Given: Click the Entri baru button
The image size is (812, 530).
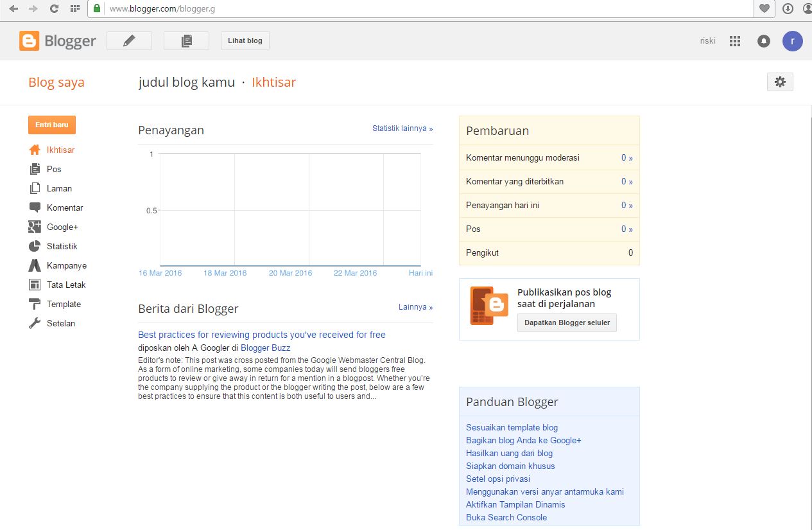Looking at the screenshot, I should coord(52,125).
